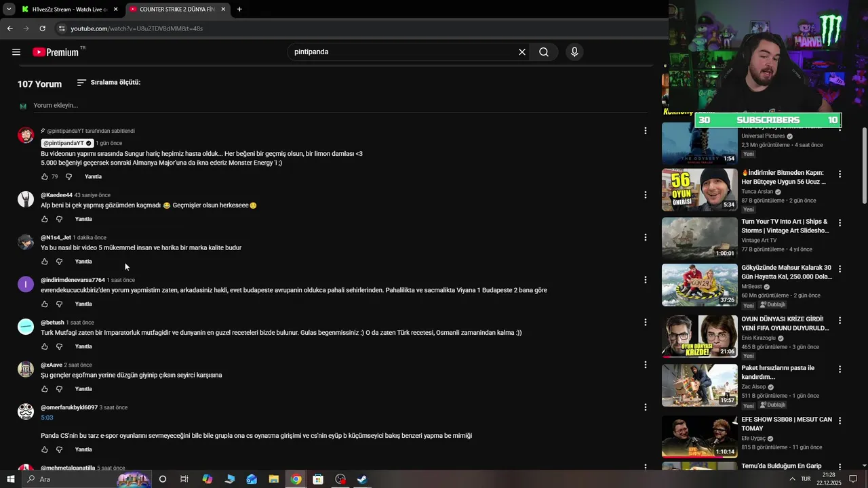Open the Paket hırsızlarını pasta ile video
868x488 pixels.
pos(699,385)
